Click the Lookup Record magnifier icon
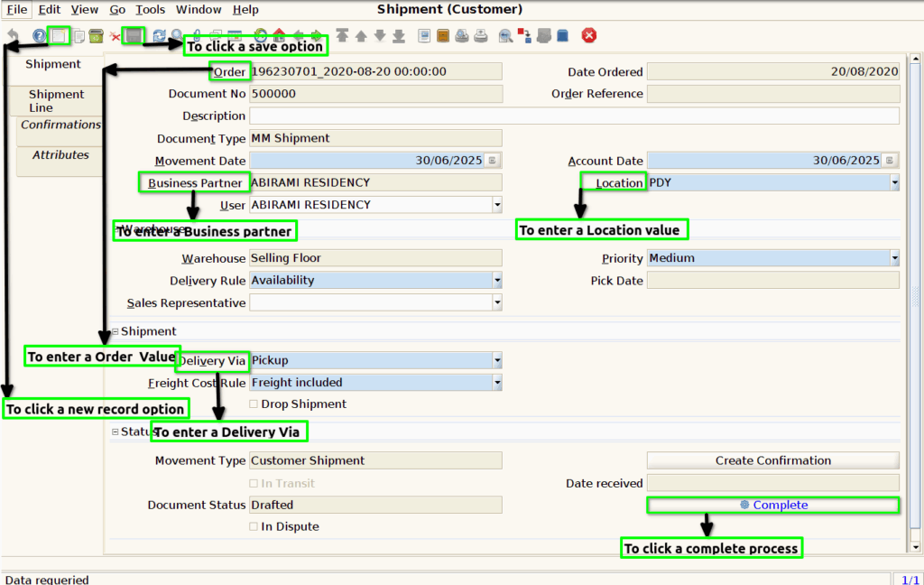The image size is (924, 585). pyautogui.click(x=177, y=35)
